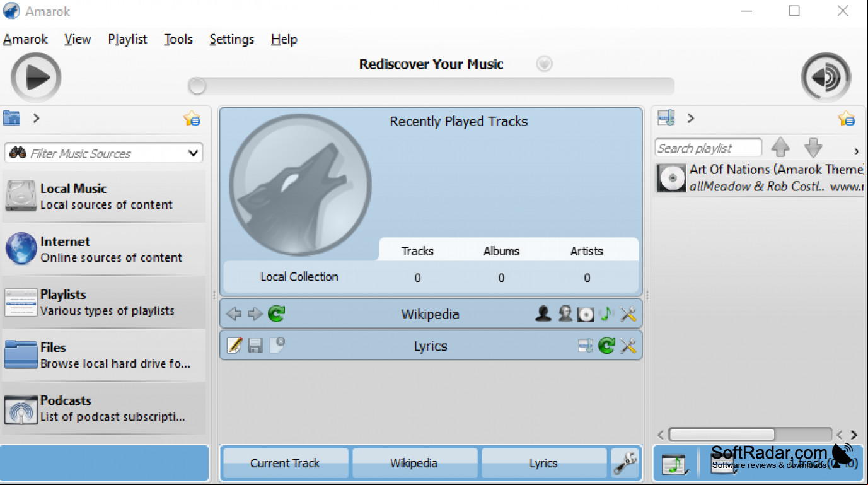Open the Tools menu
Image resolution: width=868 pixels, height=485 pixels.
coord(178,39)
